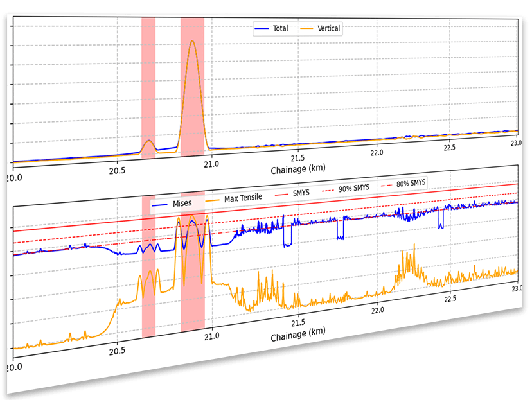Viewport: 532px width, 400px height.
Task: Click the 20.5 tick label on top chart
Action: coord(117,171)
